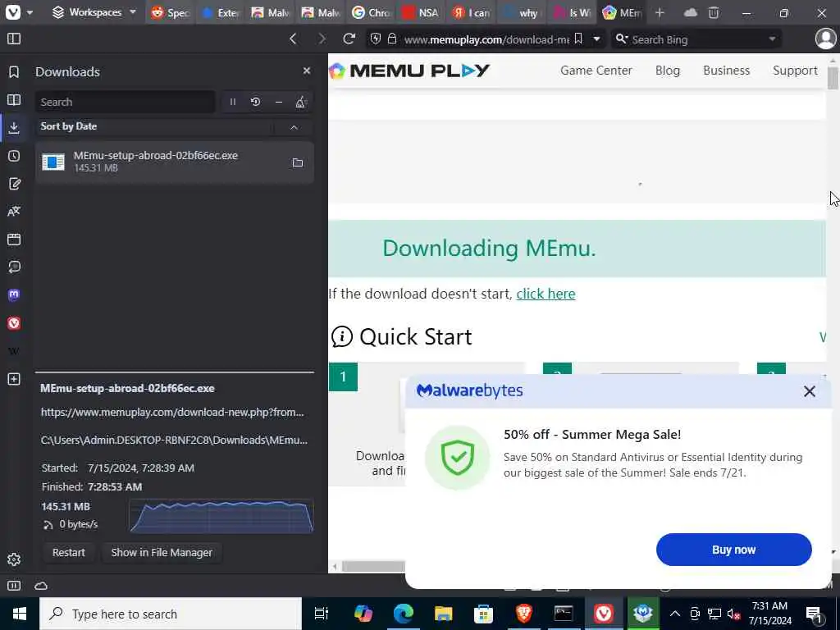
Task: Open closed tabs trash icon
Action: coord(714,12)
